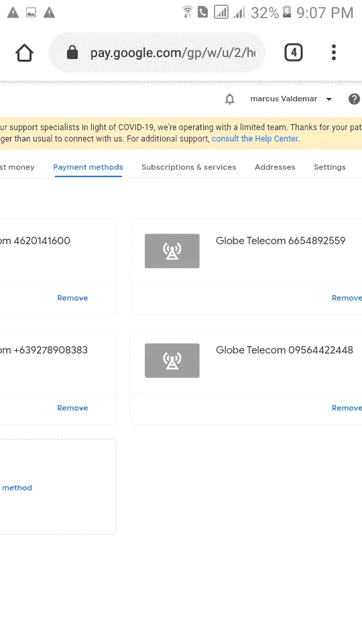362x644 pixels.
Task: Tap the pay.google.com address bar
Action: [157, 52]
